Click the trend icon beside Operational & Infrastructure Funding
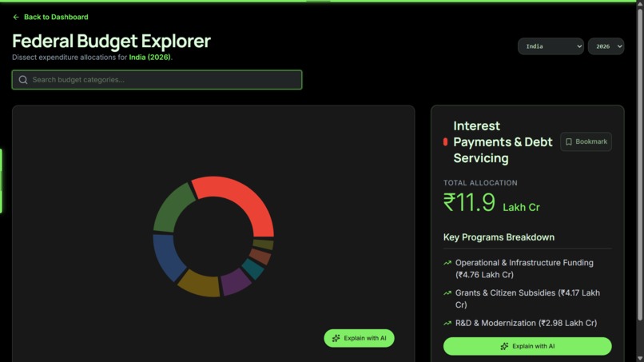This screenshot has width=644, height=362. tap(447, 263)
